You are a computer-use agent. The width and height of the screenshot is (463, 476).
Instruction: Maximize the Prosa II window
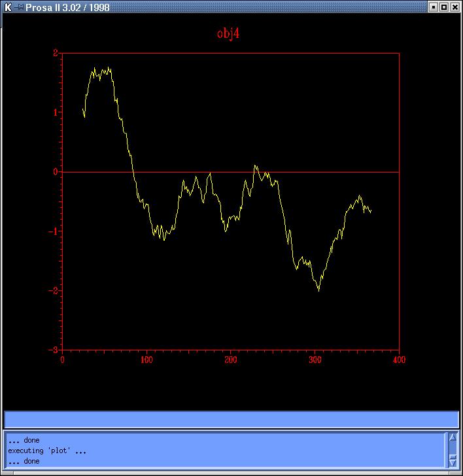(444, 7)
